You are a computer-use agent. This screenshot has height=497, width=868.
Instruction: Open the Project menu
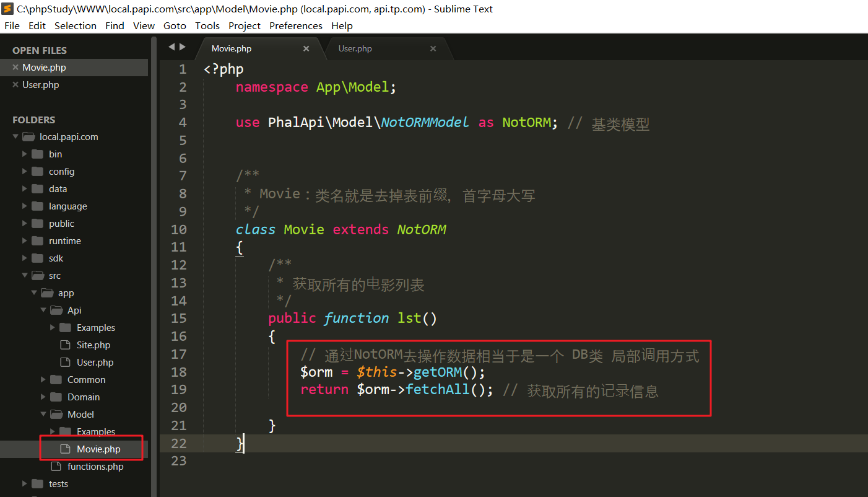tap(245, 25)
